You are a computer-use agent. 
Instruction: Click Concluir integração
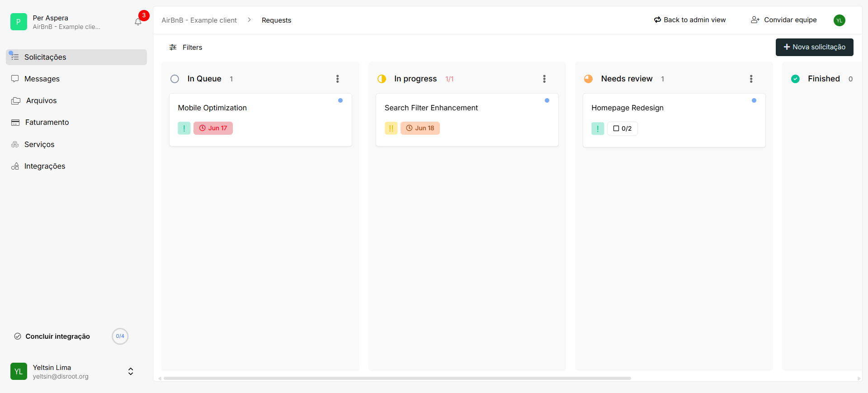tap(52, 336)
